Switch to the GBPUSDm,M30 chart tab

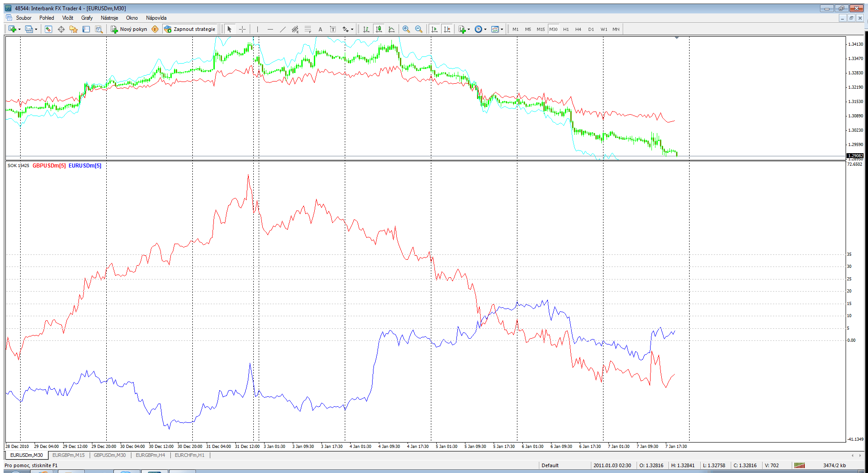(110, 455)
